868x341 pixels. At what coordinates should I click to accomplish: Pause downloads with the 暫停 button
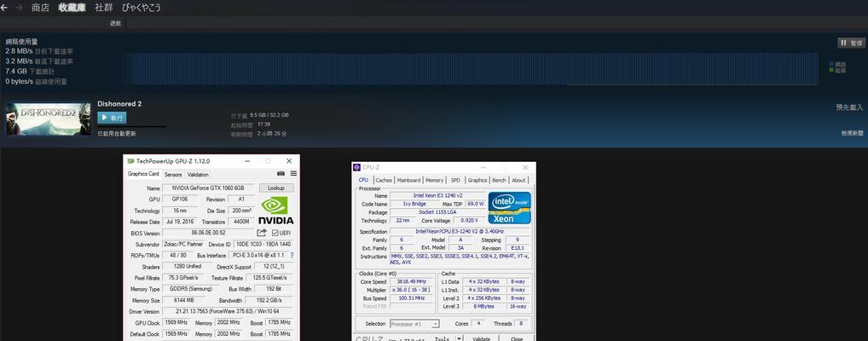(852, 43)
